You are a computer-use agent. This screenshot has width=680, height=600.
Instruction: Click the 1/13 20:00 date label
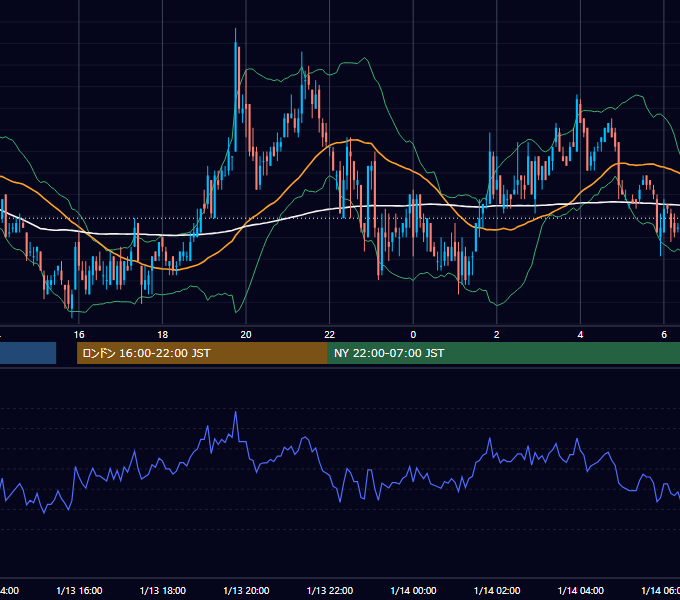point(246,591)
